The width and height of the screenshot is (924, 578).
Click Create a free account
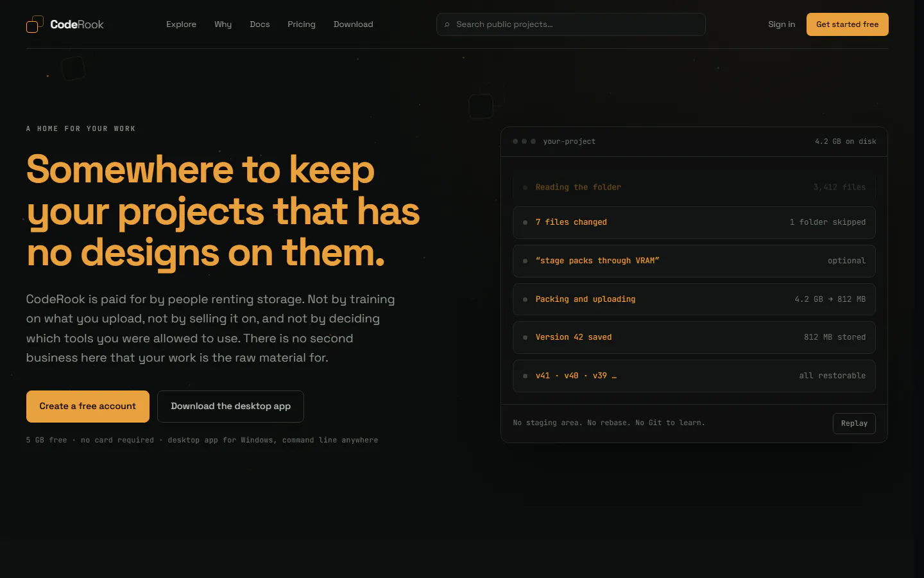(88, 407)
